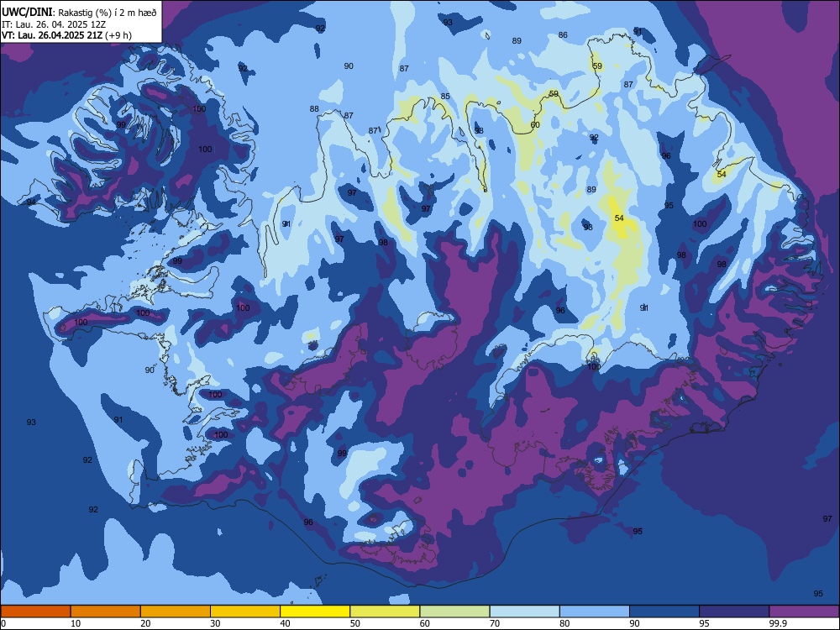Click the 'IT: Lau. 26. 04. 2025 12Z' line
The image size is (840, 630).
point(52,24)
